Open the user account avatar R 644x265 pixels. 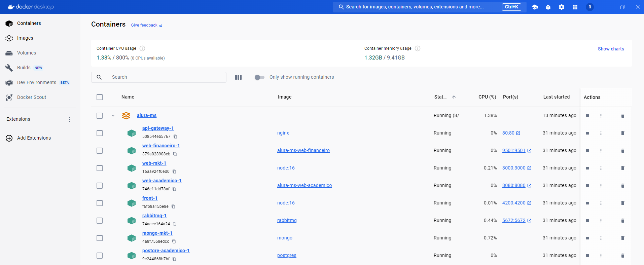(x=590, y=7)
